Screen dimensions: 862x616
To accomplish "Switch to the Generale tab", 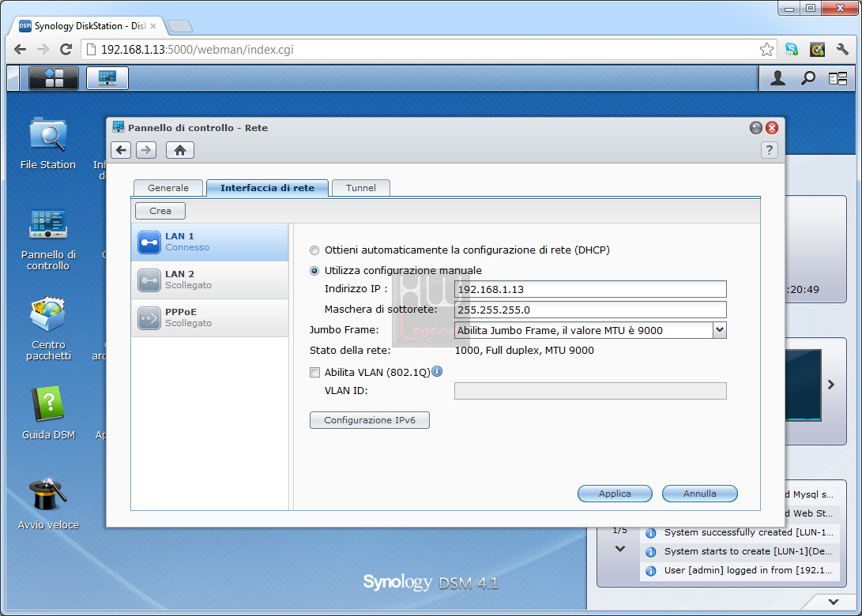I will [168, 188].
